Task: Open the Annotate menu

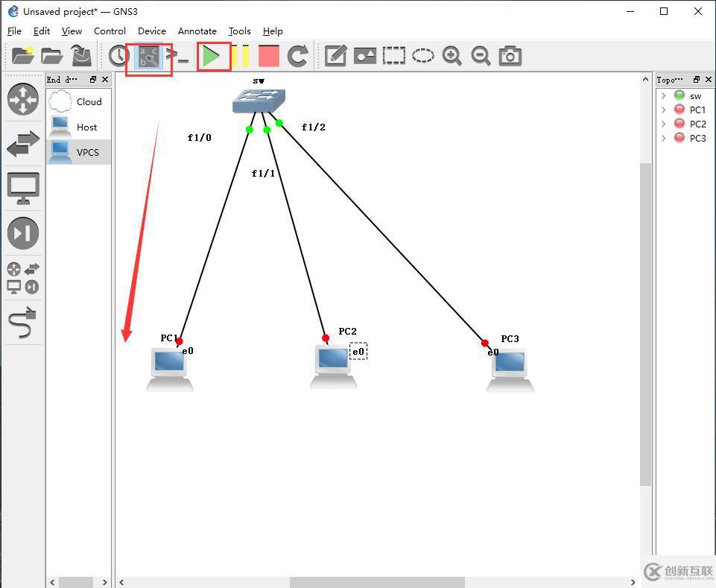Action: (197, 31)
